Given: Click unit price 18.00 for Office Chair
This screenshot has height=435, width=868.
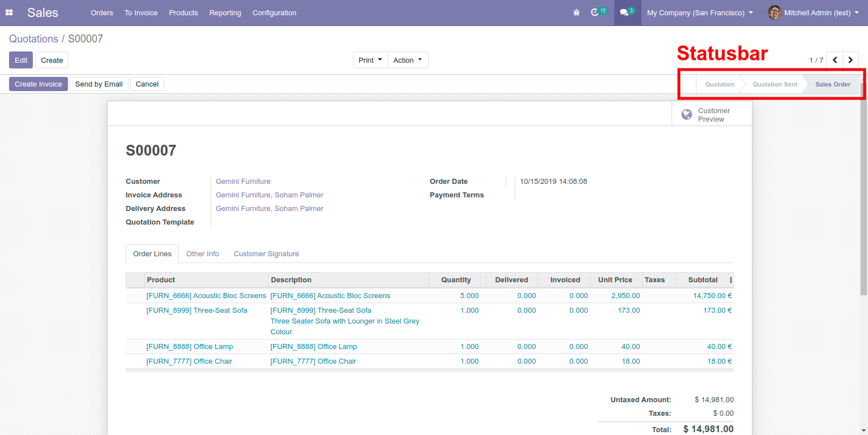Looking at the screenshot, I should tap(631, 361).
